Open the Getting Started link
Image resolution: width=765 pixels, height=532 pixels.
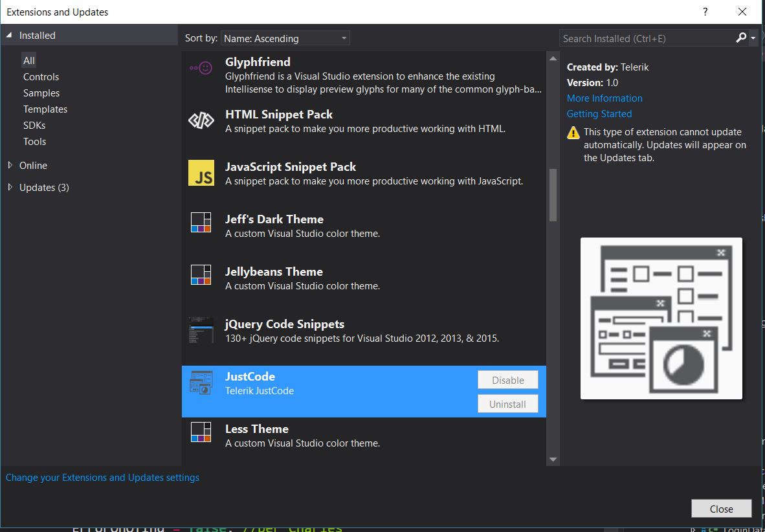click(599, 114)
